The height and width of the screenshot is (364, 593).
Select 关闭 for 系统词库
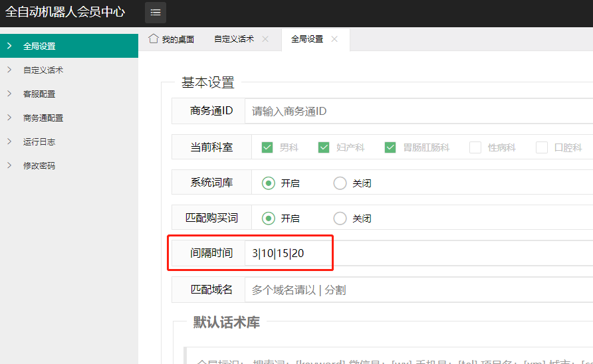click(340, 183)
